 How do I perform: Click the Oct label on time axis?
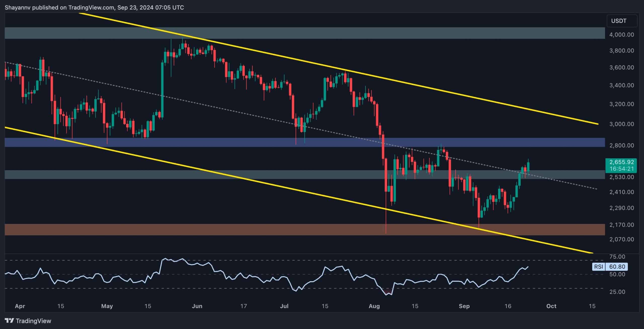[551, 306]
